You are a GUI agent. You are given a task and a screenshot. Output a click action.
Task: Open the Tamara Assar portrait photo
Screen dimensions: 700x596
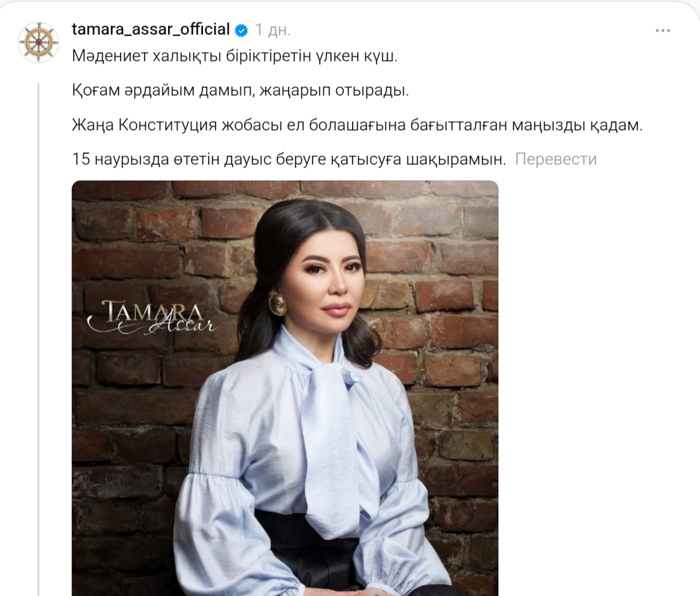click(x=285, y=388)
